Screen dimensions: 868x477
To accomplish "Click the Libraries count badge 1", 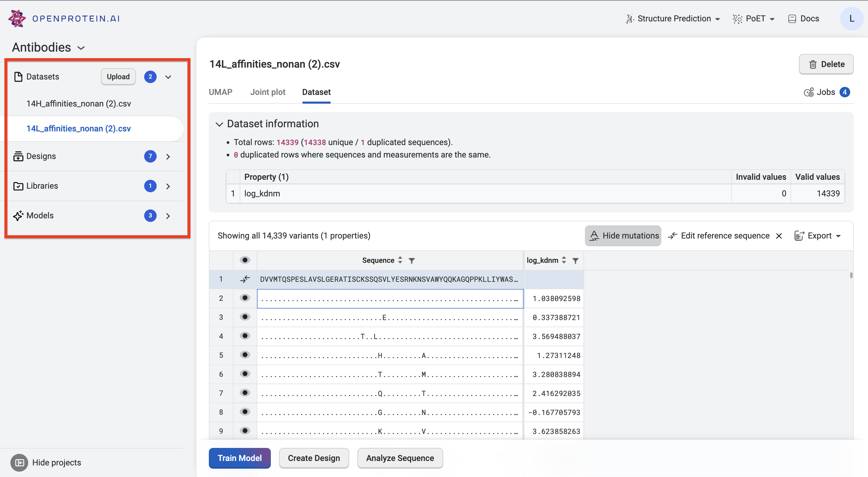I will pos(150,186).
